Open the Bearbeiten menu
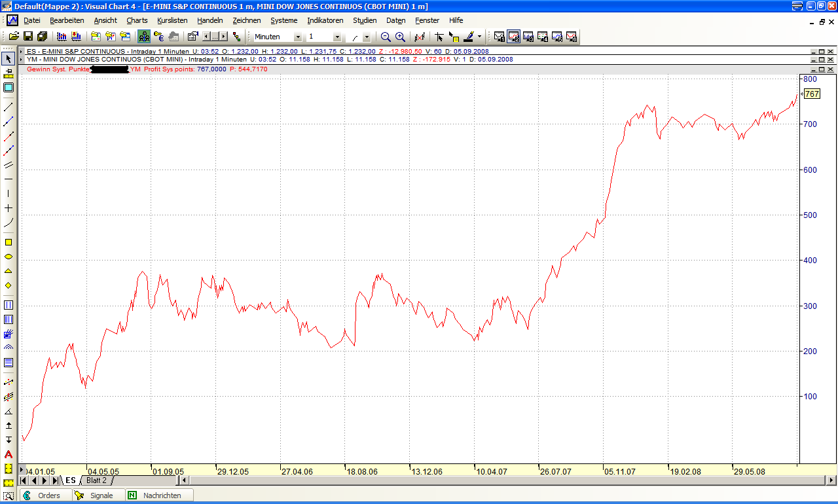Viewport: 838px width, 504px height. [67, 20]
